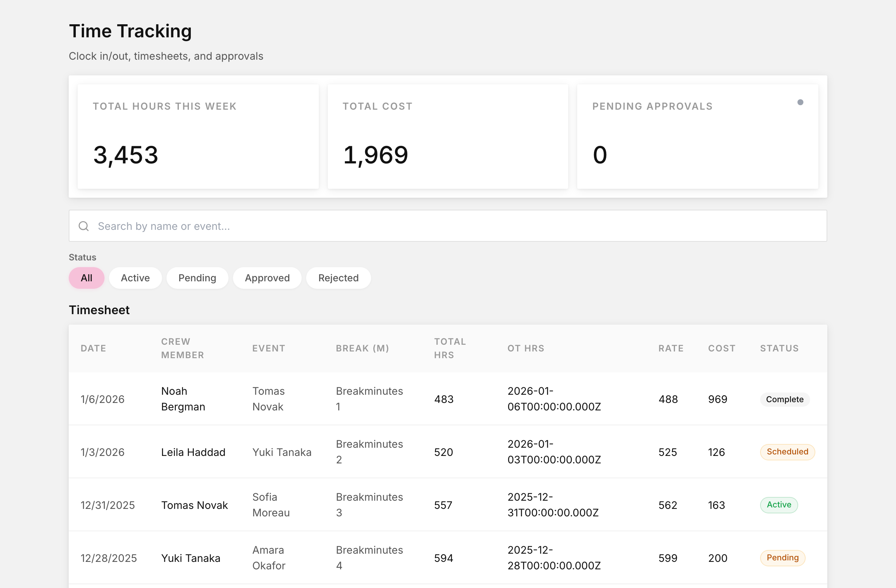
Task: Filter timesheet by Active status
Action: coord(135,278)
